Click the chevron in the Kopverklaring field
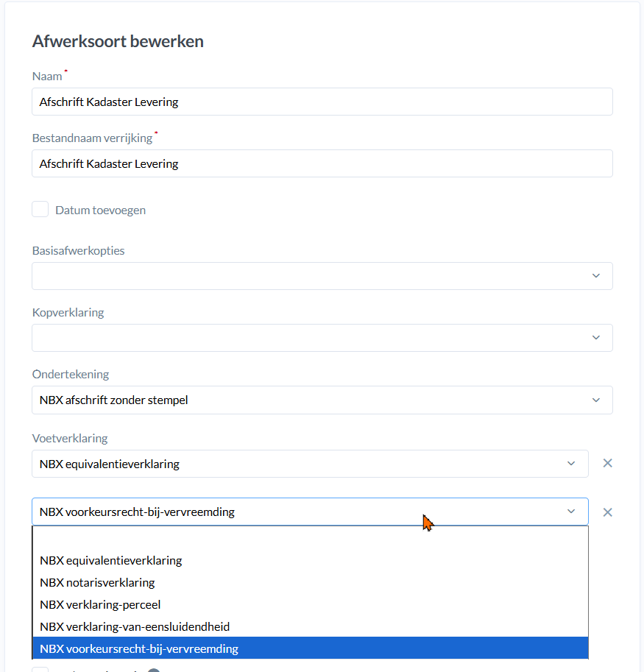 coord(596,338)
